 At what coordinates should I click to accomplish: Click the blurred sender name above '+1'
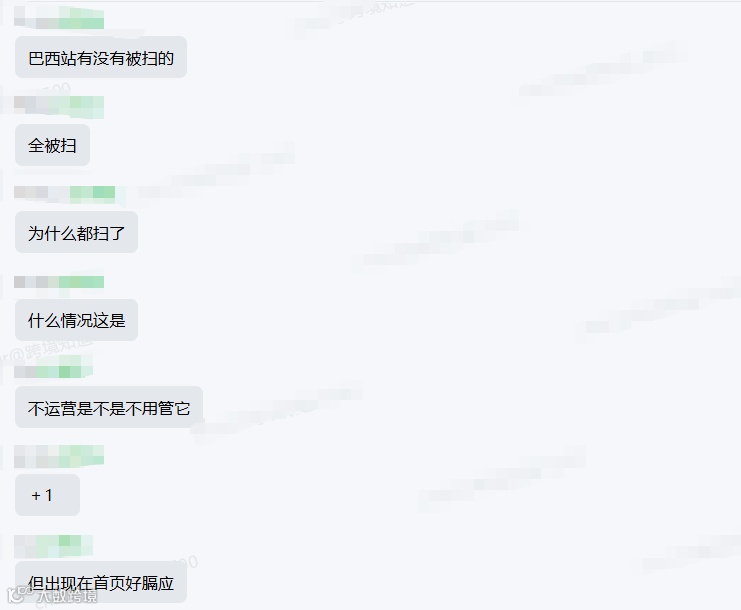tap(59, 456)
